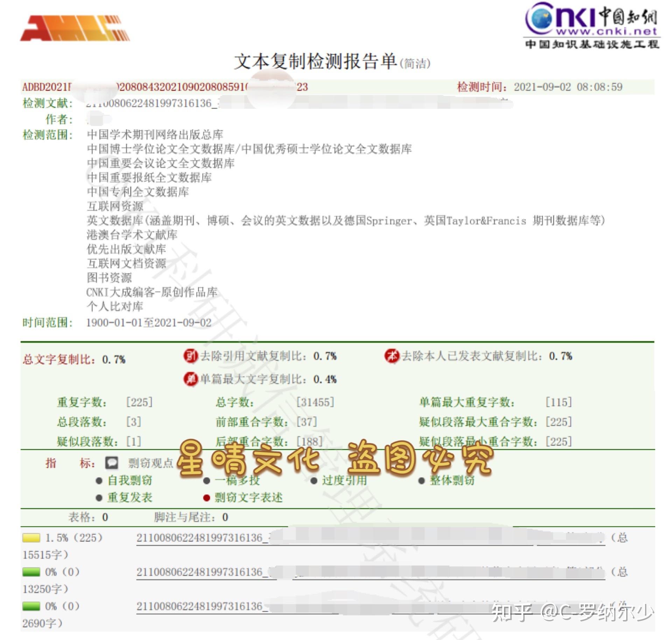Click 互联网文档资源 line
672x640 pixels.
pos(126,263)
